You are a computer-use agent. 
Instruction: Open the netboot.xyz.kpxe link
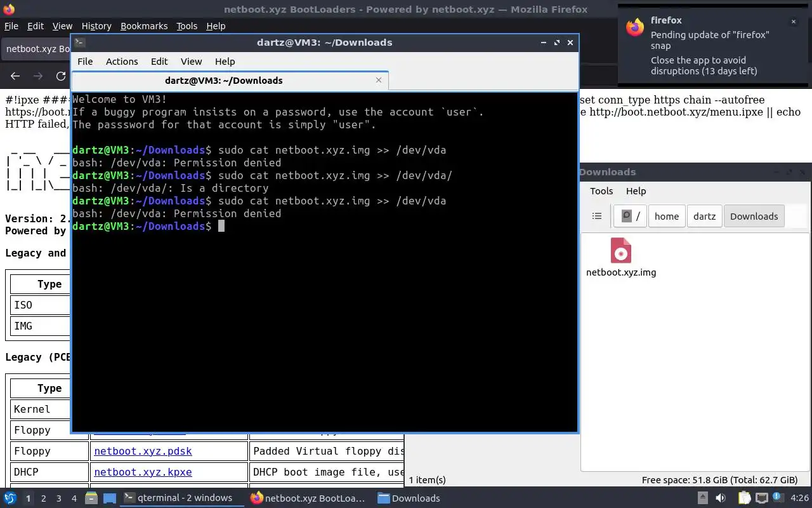click(143, 472)
